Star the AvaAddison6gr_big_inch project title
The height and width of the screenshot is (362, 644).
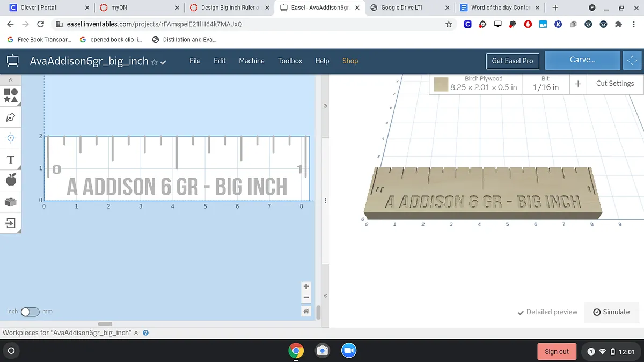click(x=155, y=62)
